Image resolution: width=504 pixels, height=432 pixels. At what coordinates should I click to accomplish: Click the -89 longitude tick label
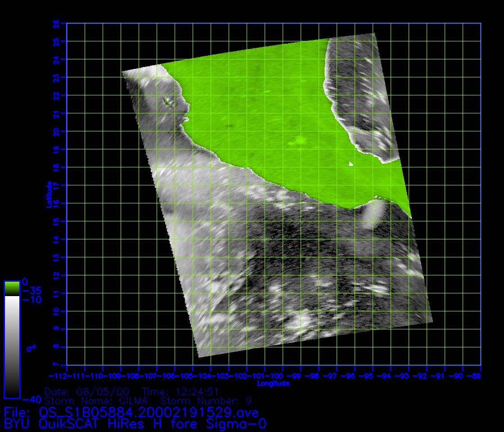click(475, 376)
